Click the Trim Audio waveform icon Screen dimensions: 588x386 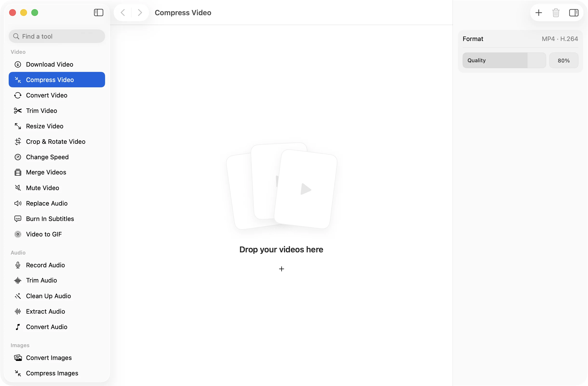18,280
